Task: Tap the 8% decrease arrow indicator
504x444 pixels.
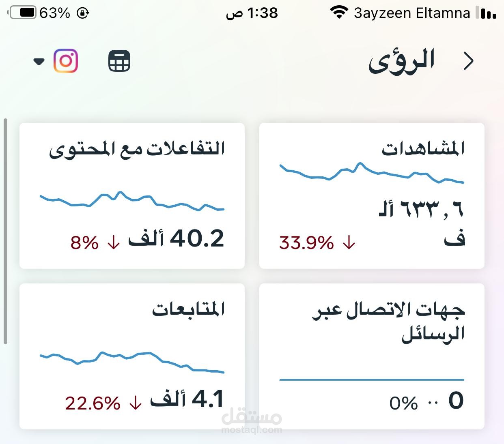Action: click(x=114, y=242)
